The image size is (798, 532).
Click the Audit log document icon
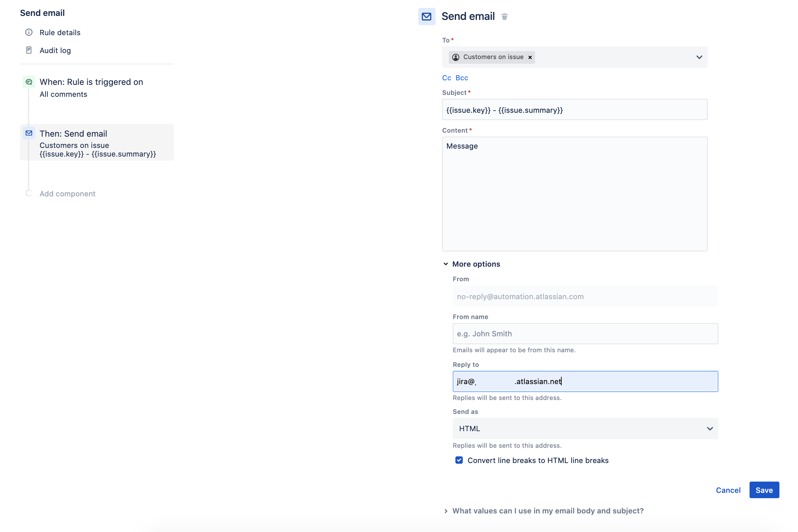coord(29,50)
